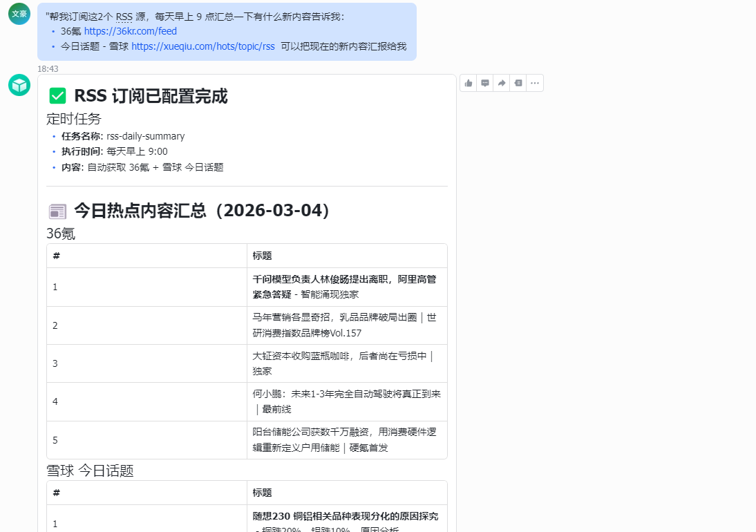Click the assistant's green cube avatar
Screen dimensions: 756x532
[19, 84]
